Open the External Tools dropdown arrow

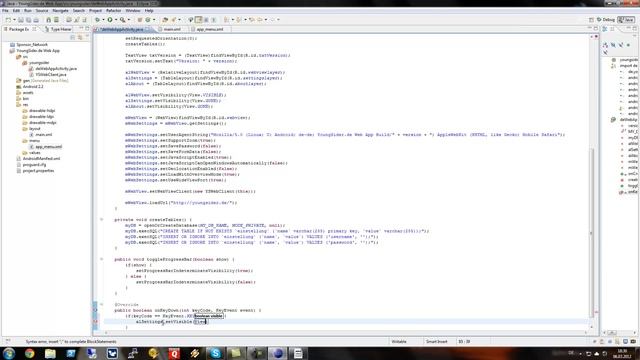(x=129, y=20)
